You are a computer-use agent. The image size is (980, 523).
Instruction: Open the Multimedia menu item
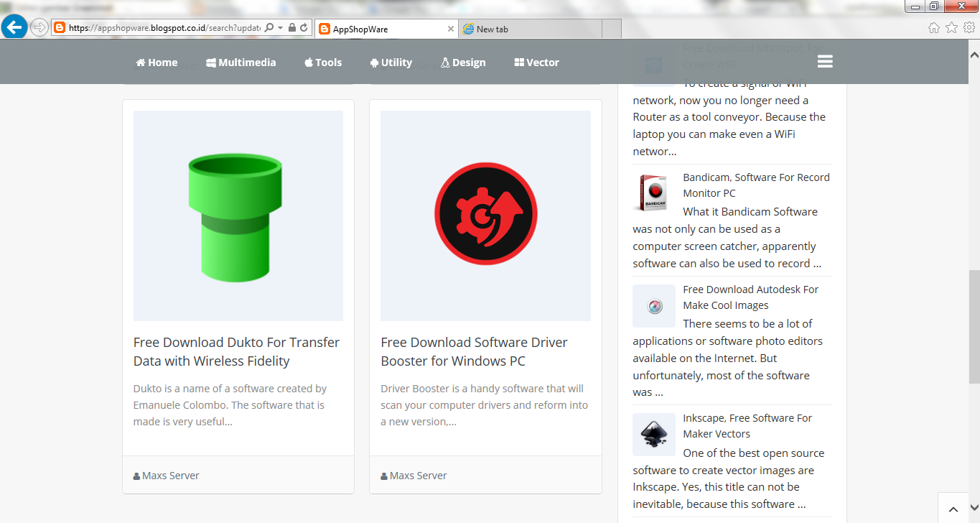[241, 63]
